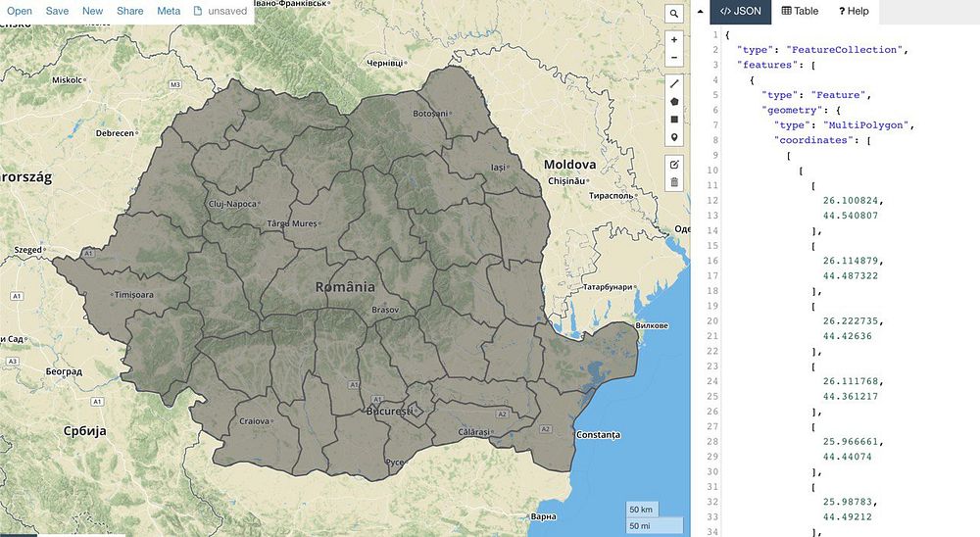Switch to the Table tab
Screen dimensions: 980x537
tap(800, 11)
